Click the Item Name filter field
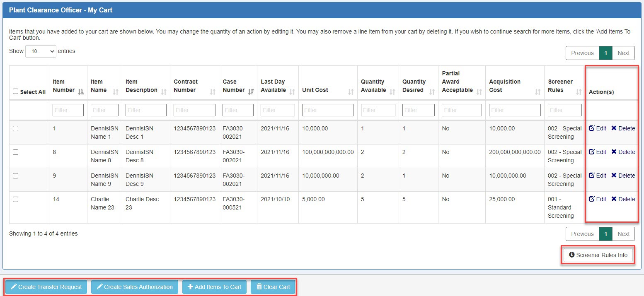Viewport: 644px width, 296px height. pos(104,110)
